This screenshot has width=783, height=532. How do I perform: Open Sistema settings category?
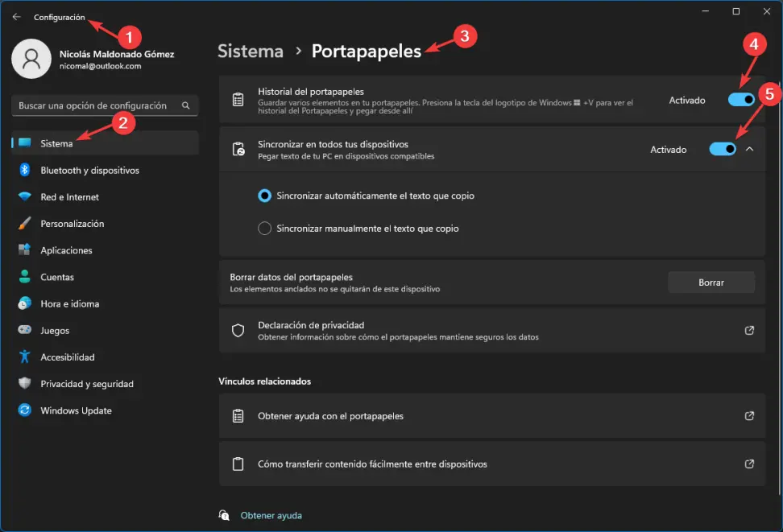tap(105, 143)
